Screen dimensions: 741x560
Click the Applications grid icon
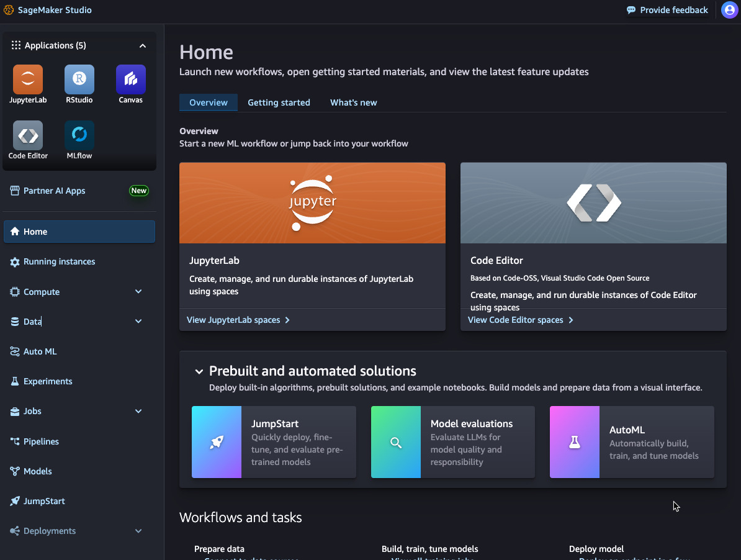point(16,45)
